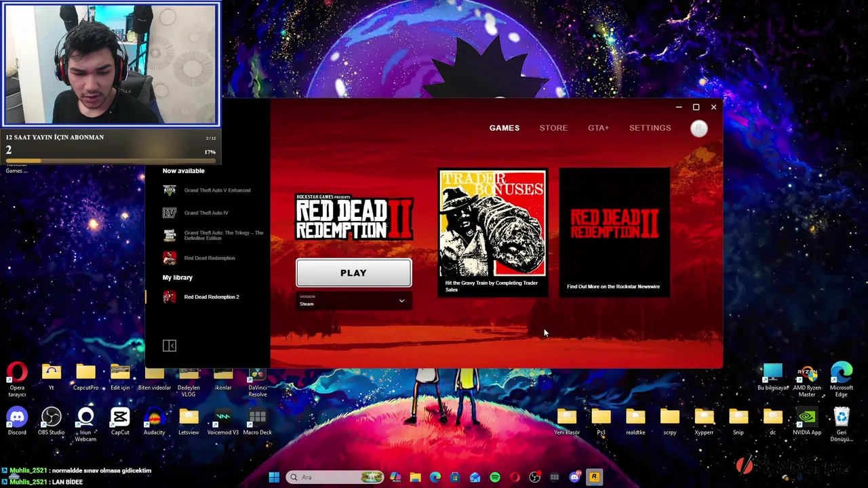Switch to the STORE tab
This screenshot has height=488, width=868.
(x=553, y=128)
